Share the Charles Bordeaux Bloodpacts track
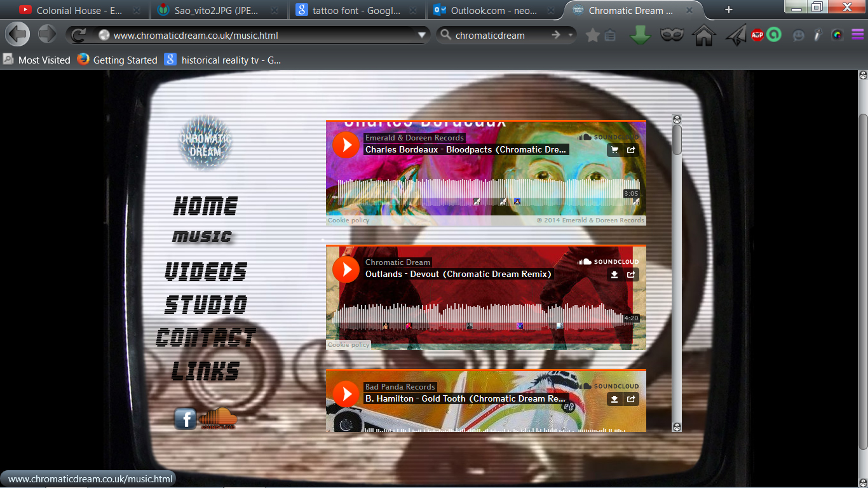Viewport: 868px width, 488px height. pos(631,150)
